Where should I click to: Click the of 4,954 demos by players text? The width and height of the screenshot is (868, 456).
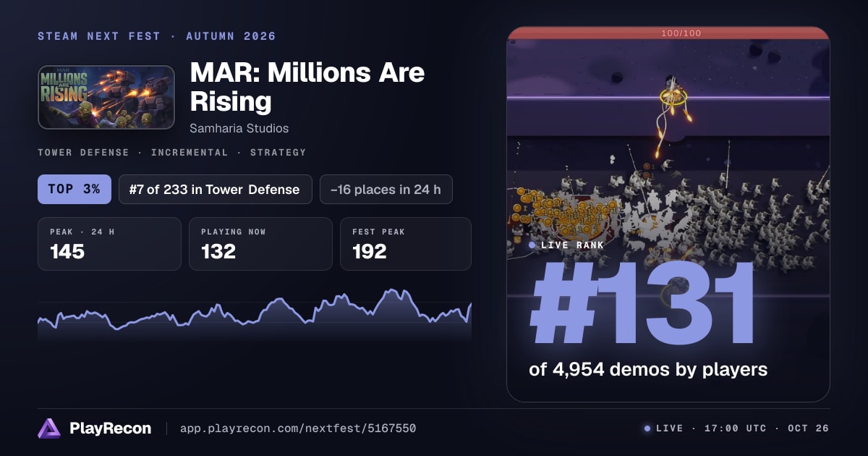coord(648,369)
